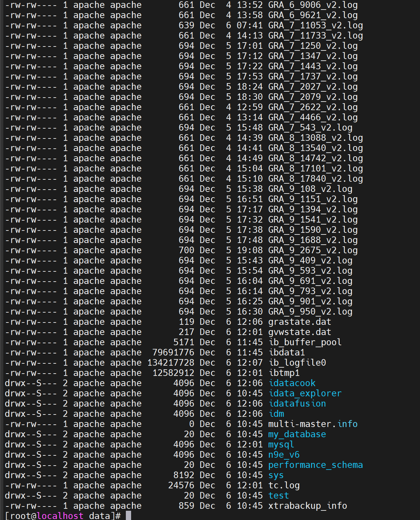The width and height of the screenshot is (420, 520).
Task: Click the performance_schema directory name
Action: click(x=315, y=465)
